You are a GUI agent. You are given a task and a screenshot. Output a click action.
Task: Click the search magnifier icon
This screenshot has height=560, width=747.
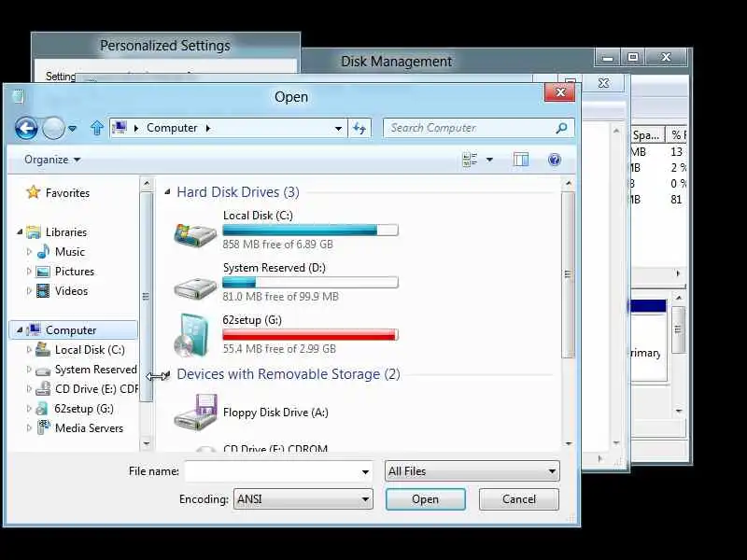pyautogui.click(x=562, y=128)
